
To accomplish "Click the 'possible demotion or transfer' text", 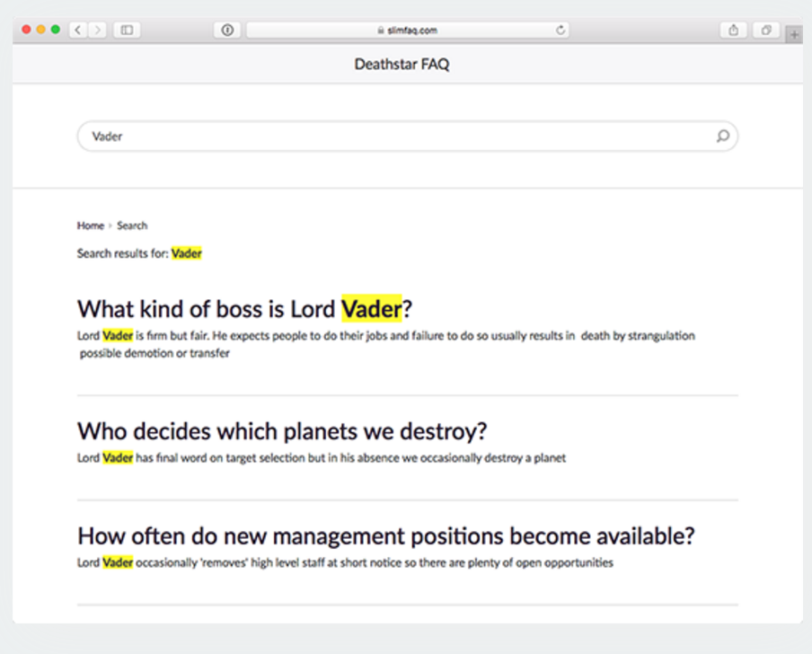I will (x=154, y=353).
